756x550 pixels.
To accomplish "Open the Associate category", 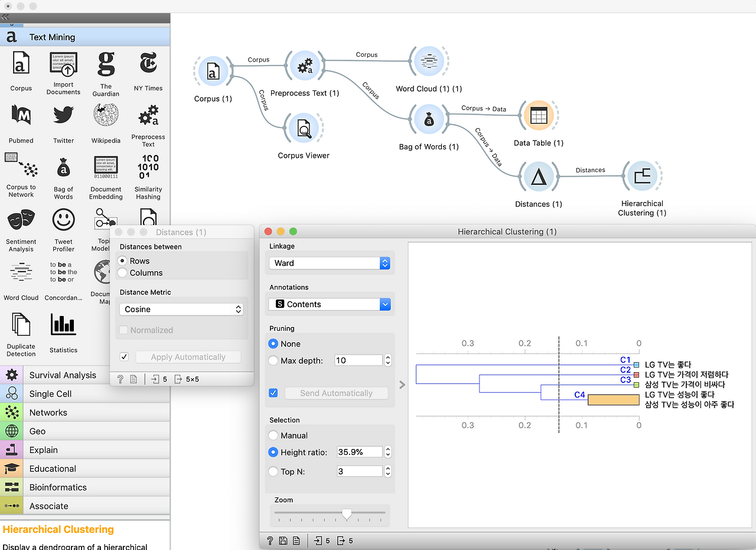I will pos(85,506).
